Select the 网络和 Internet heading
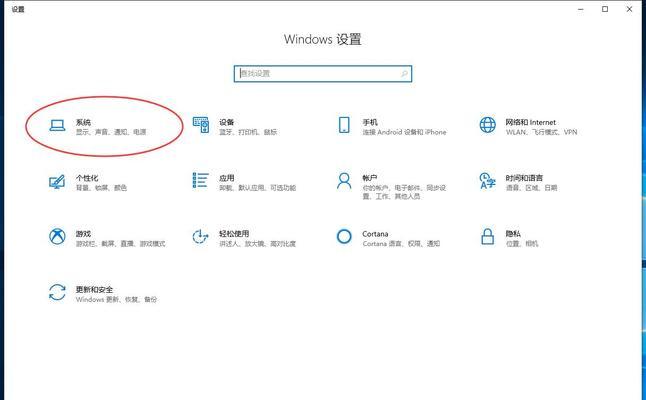The width and height of the screenshot is (646, 400). 531,122
